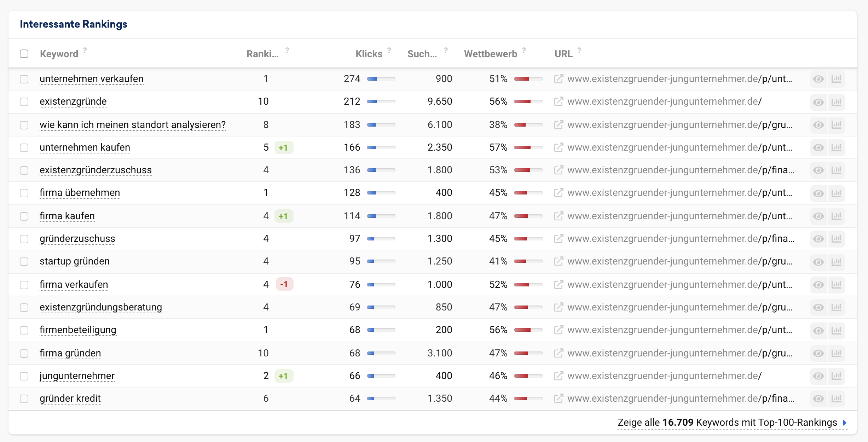Open help tooltip next to Suchvolumen header
Image resolution: width=868 pixels, height=442 pixels.
446,50
